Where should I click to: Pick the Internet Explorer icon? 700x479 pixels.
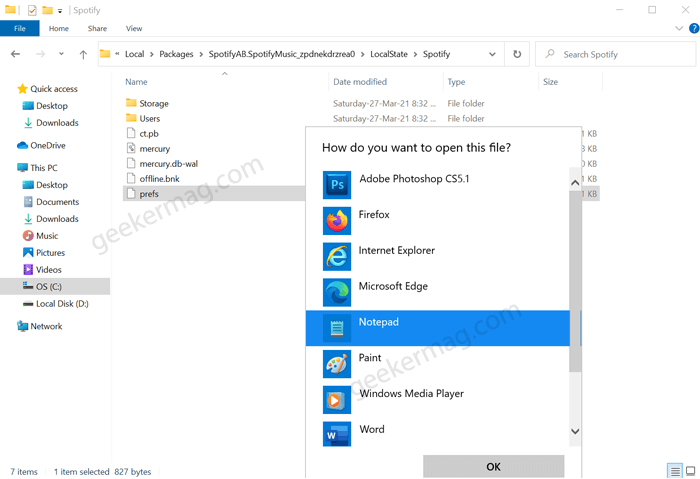coord(337,256)
